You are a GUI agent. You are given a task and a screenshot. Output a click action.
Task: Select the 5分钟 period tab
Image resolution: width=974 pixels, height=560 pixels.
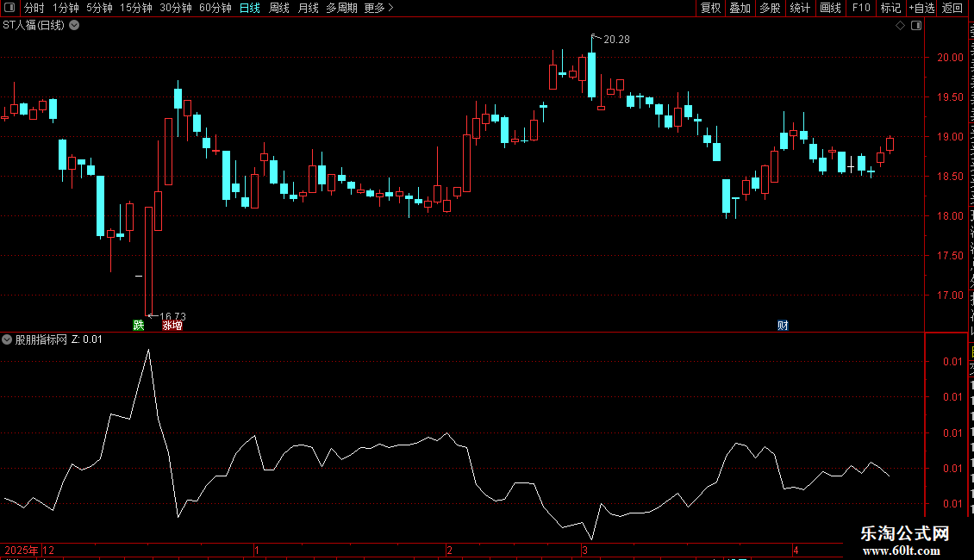[x=99, y=8]
